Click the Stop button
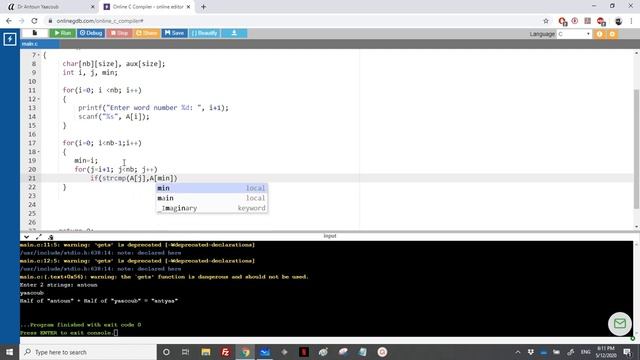Screen dimensions: 640x360 point(119,33)
